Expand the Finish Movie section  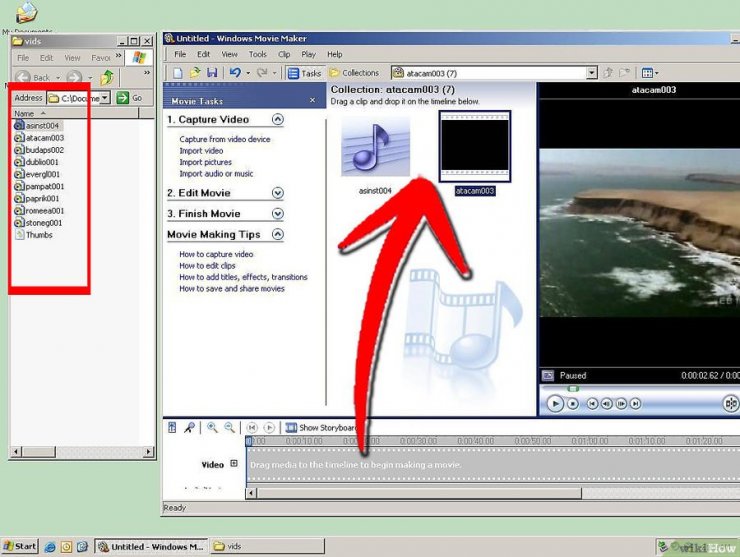(278, 214)
